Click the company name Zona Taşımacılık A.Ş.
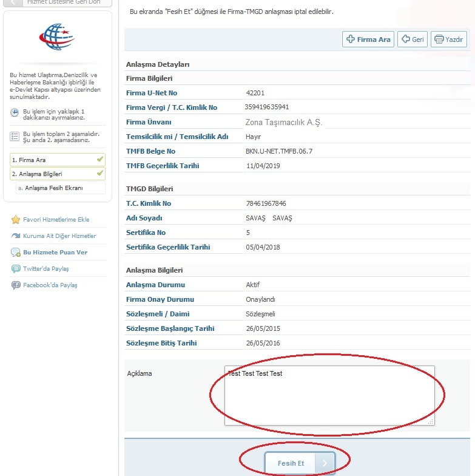Screen dimensions: 475x476 pyautogui.click(x=283, y=122)
